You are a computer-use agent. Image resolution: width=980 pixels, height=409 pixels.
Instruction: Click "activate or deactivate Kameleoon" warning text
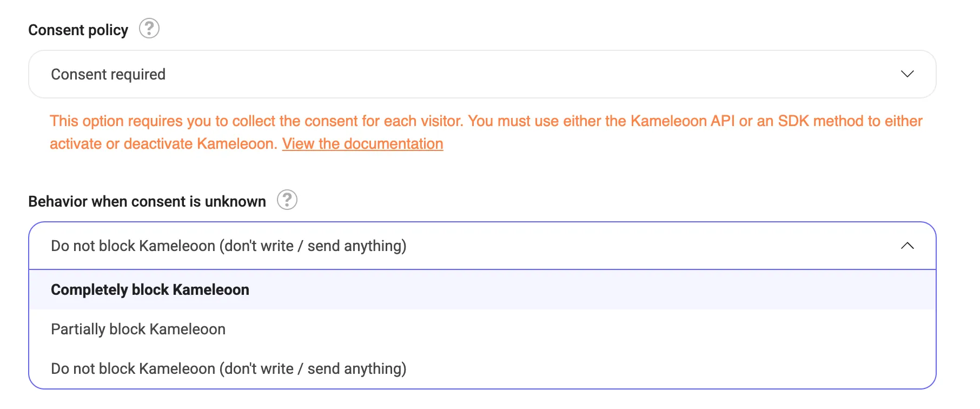[x=163, y=144]
